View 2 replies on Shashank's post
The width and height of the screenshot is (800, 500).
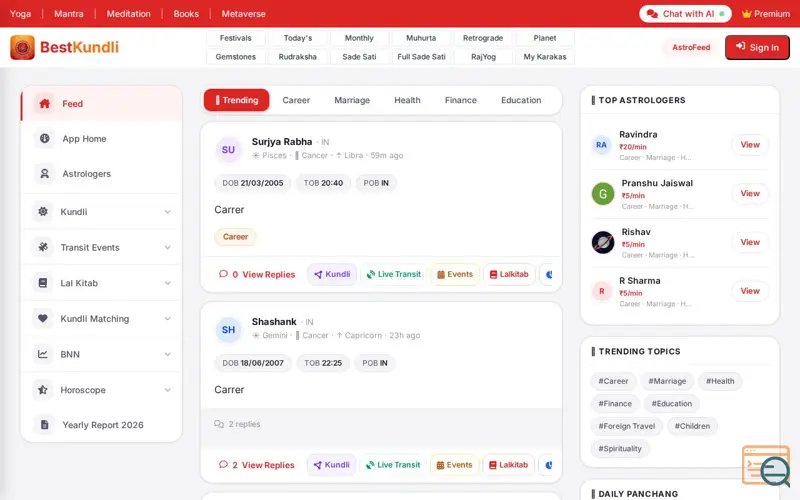[257, 465]
